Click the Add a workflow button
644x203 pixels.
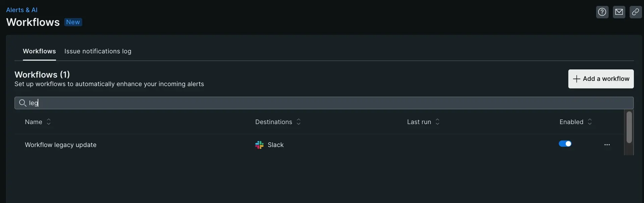click(601, 79)
